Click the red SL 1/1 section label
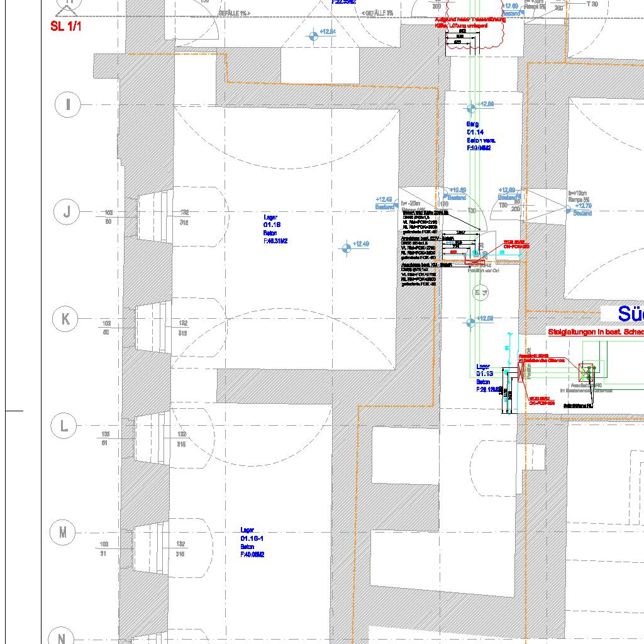The width and height of the screenshot is (644, 644). pos(66,26)
